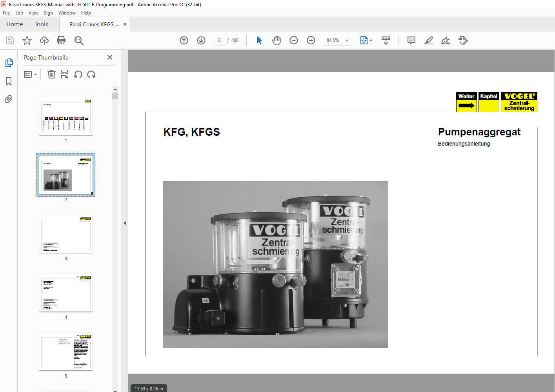Click the Print Pages thumbnail toolbar icon
Screen dimensions: 555x392
[65, 74]
